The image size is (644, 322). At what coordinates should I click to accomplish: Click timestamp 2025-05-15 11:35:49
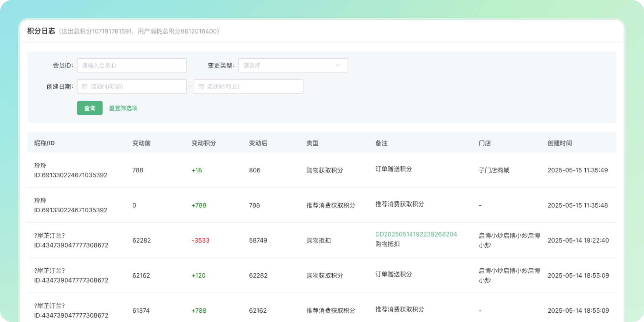578,170
